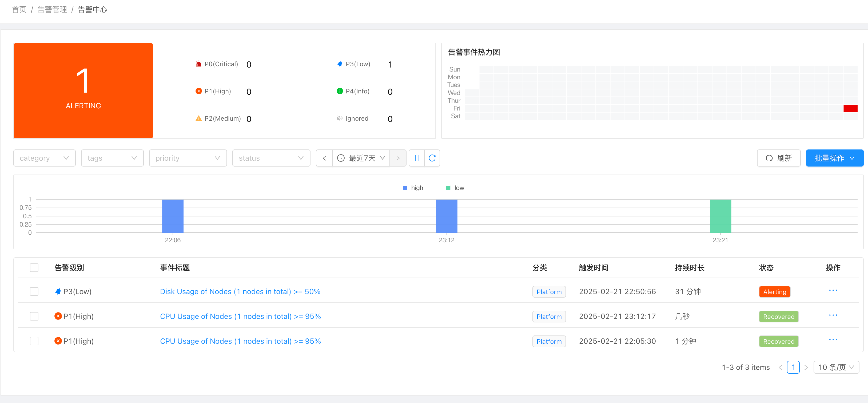The image size is (868, 403).
Task: Toggle the high series legend swatch
Action: (405, 188)
